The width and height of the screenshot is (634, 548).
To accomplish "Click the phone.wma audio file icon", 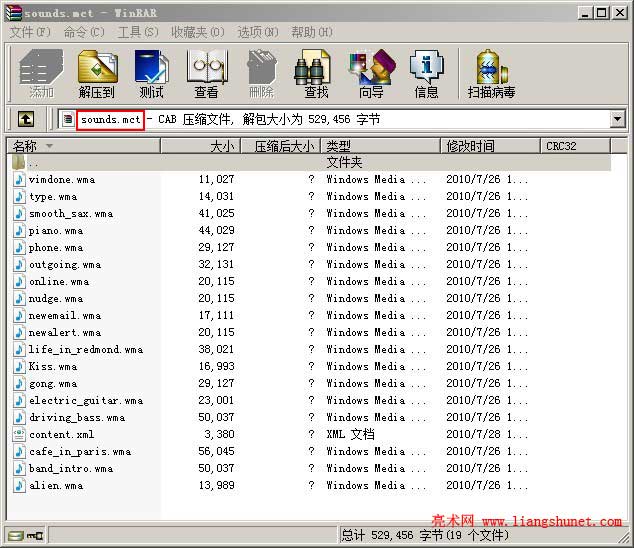I will [19, 247].
